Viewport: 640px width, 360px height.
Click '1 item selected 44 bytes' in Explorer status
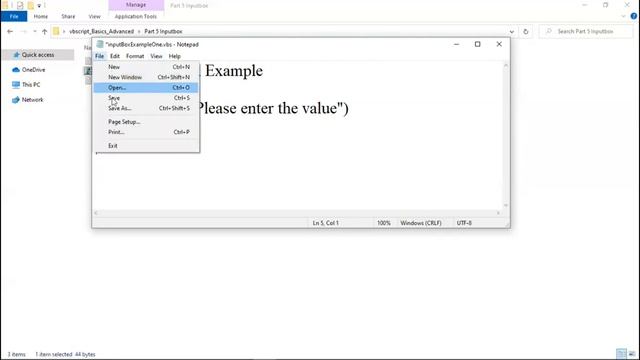pyautogui.click(x=65, y=354)
